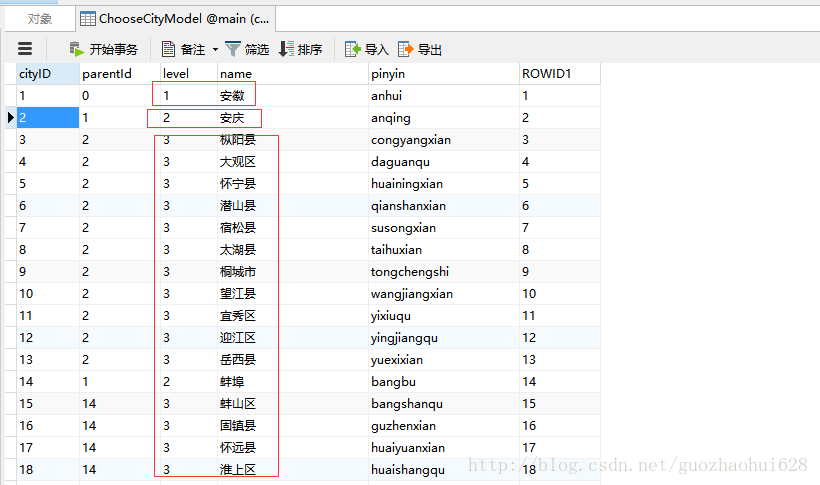Screen dimensions: 820x485
Task: Select the pinyin cell bangshanqu
Action: (x=444, y=403)
